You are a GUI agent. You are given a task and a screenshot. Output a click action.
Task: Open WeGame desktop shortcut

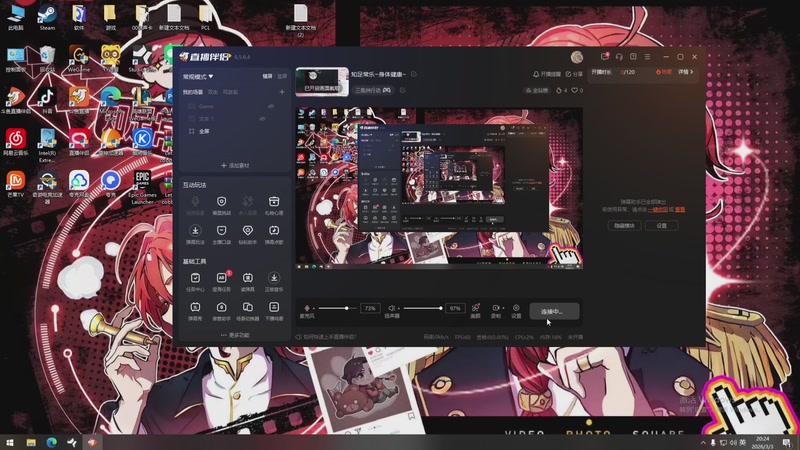(79, 59)
